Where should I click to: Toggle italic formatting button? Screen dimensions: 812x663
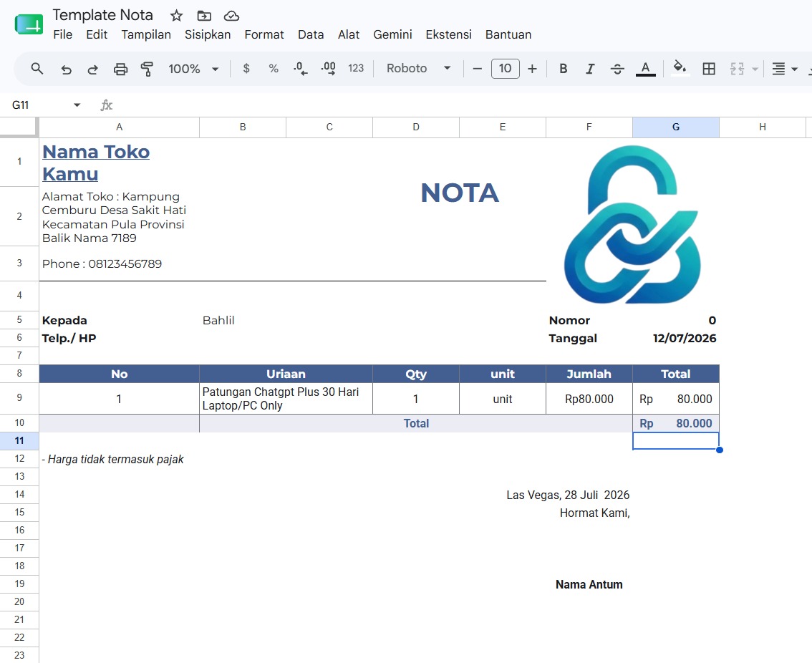pos(589,68)
